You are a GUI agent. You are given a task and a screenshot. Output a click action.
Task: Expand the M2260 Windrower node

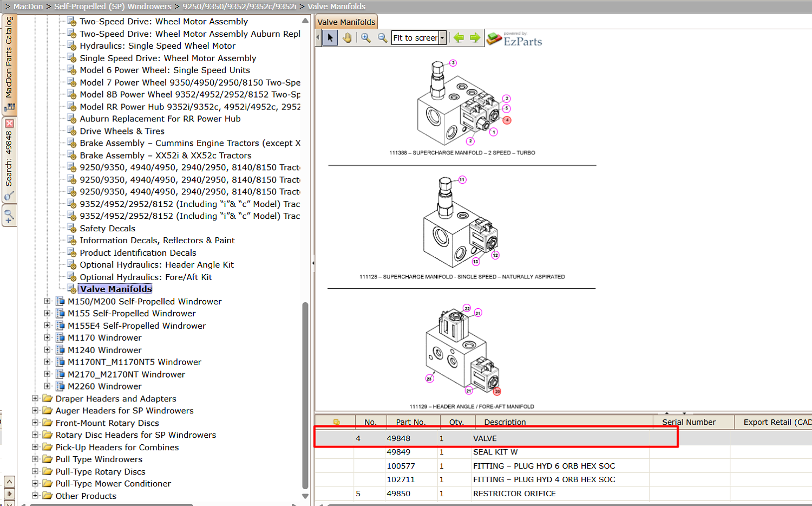(47, 386)
